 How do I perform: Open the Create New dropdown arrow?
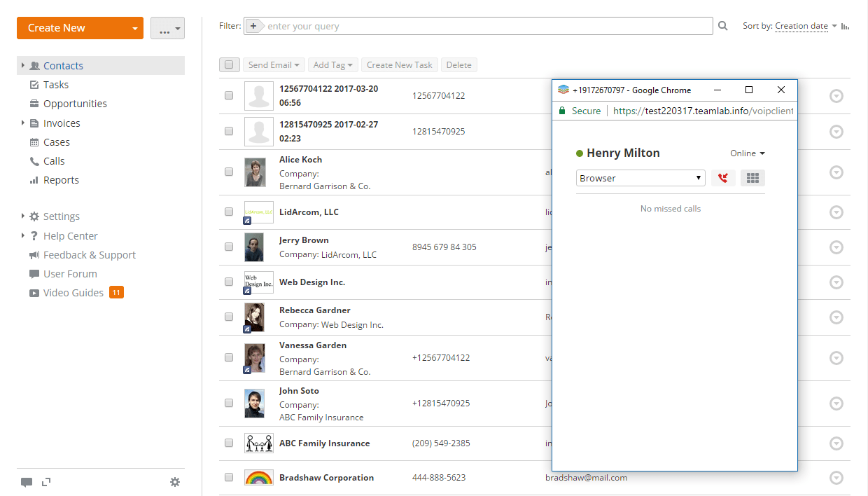[134, 27]
